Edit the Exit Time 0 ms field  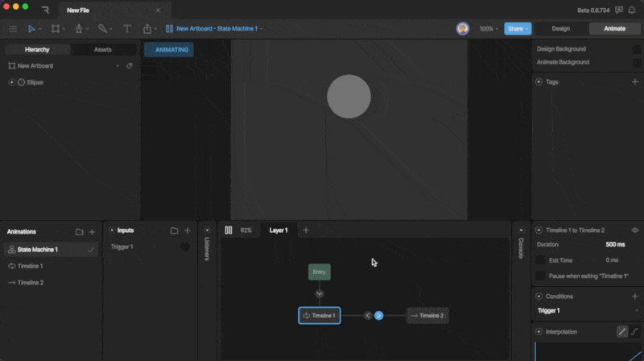(x=612, y=259)
